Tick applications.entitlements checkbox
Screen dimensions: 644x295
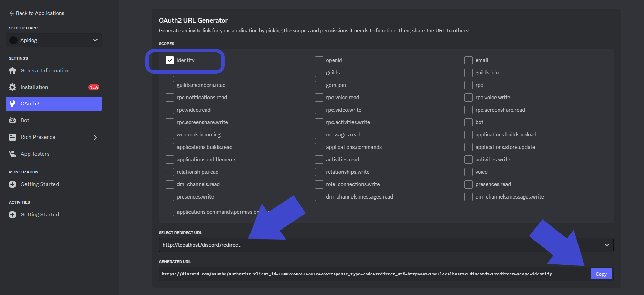click(170, 160)
